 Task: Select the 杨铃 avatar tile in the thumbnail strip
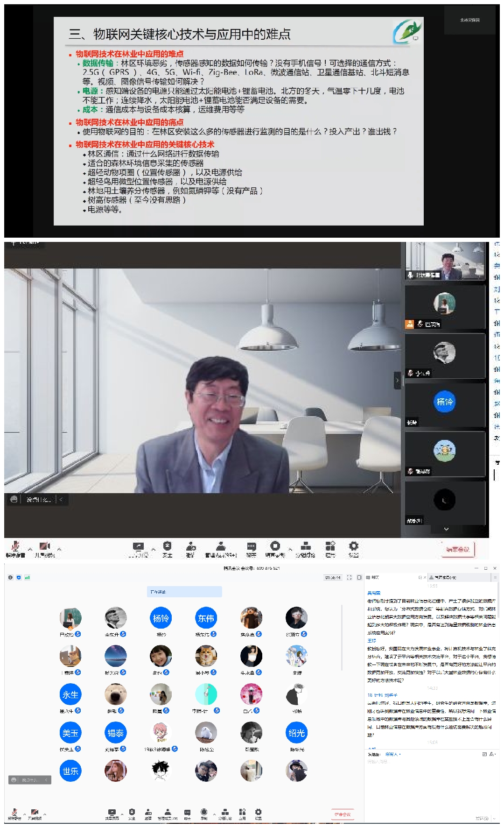[445, 402]
